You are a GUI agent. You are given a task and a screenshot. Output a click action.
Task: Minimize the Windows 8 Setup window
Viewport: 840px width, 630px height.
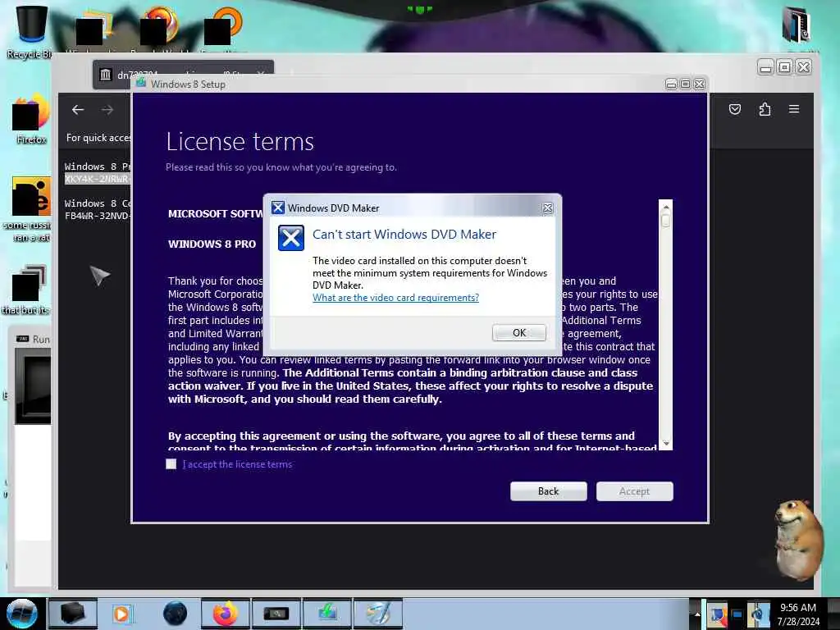point(671,84)
